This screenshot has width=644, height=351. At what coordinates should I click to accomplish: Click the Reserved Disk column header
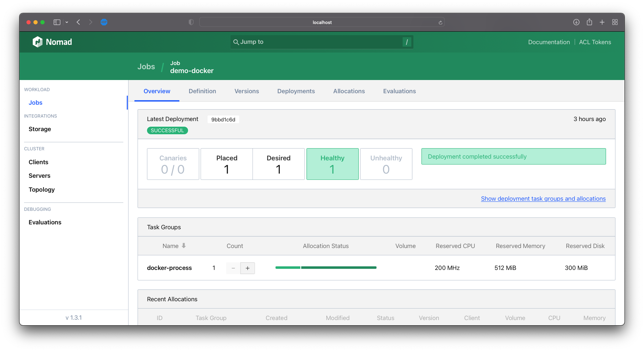(x=585, y=246)
